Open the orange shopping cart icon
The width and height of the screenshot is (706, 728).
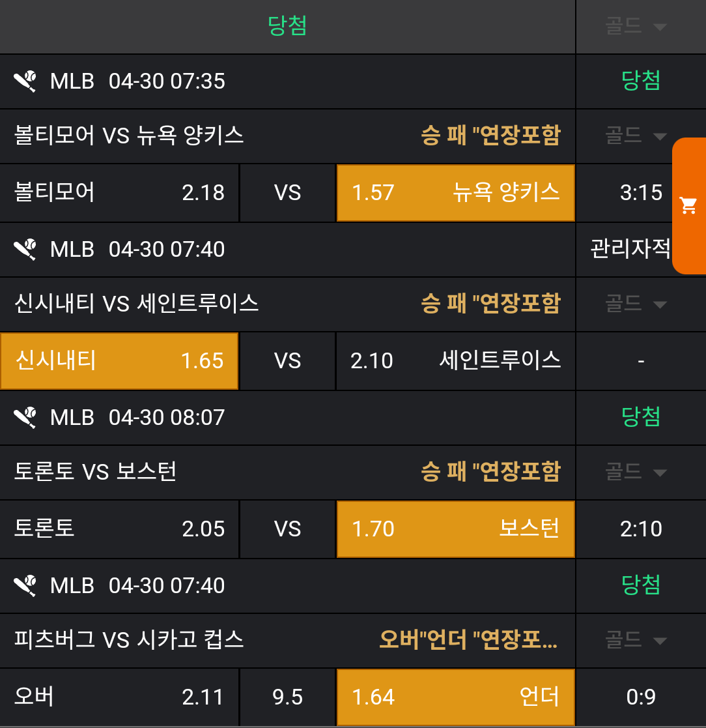click(688, 206)
